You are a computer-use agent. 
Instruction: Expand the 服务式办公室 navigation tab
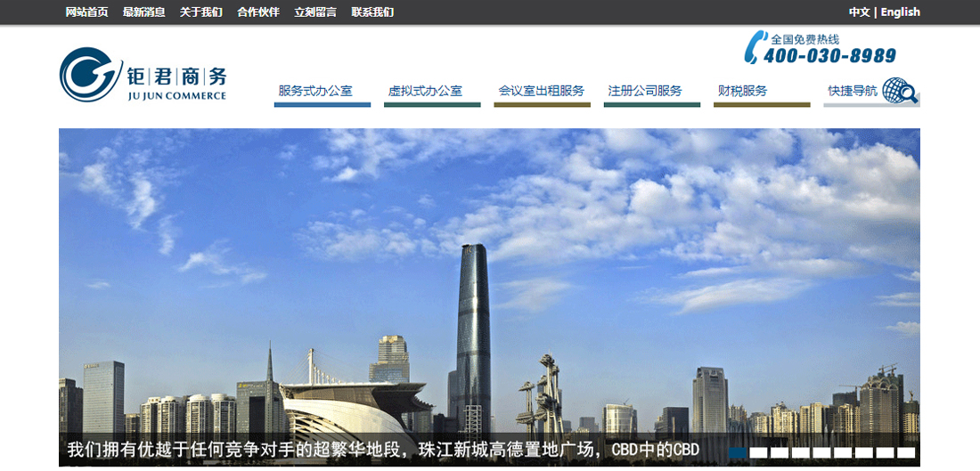[x=315, y=91]
